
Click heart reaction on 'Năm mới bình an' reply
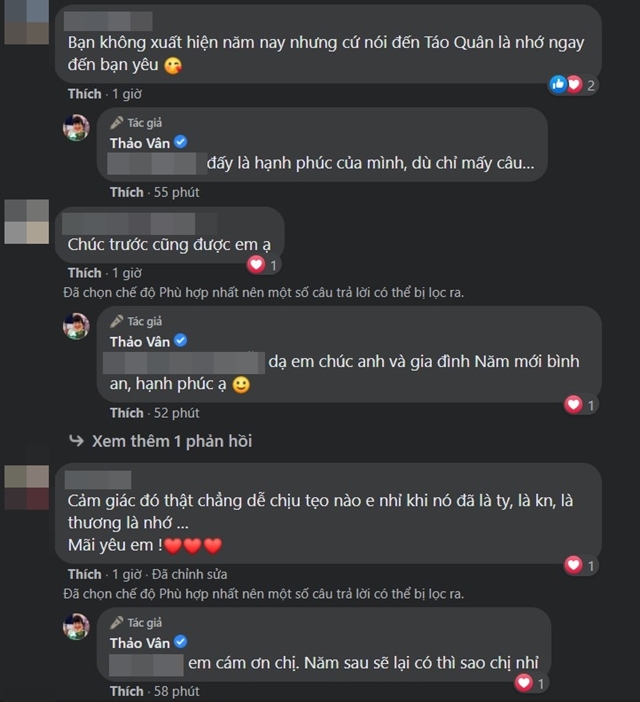[574, 405]
